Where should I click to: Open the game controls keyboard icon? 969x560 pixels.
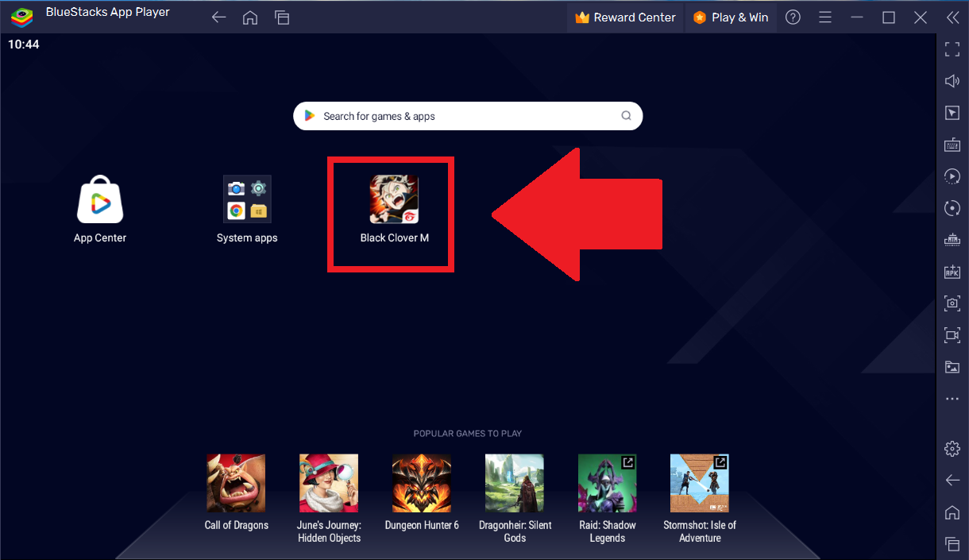click(x=952, y=145)
